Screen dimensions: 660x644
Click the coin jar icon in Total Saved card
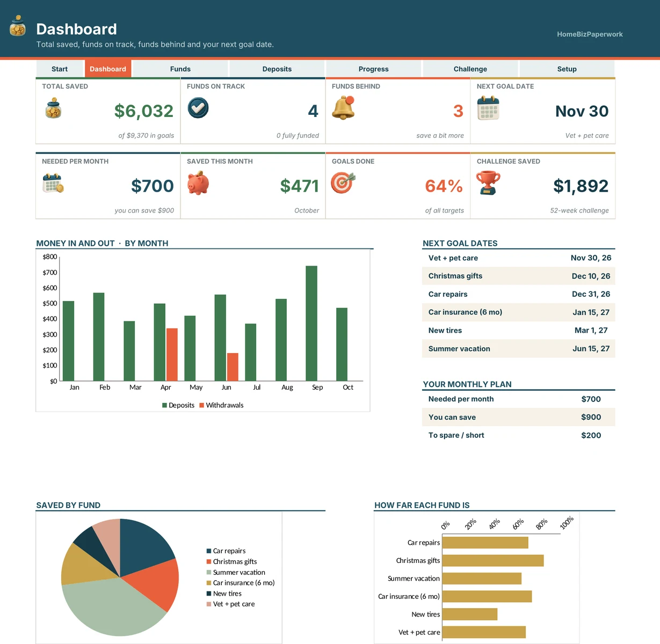tap(53, 108)
